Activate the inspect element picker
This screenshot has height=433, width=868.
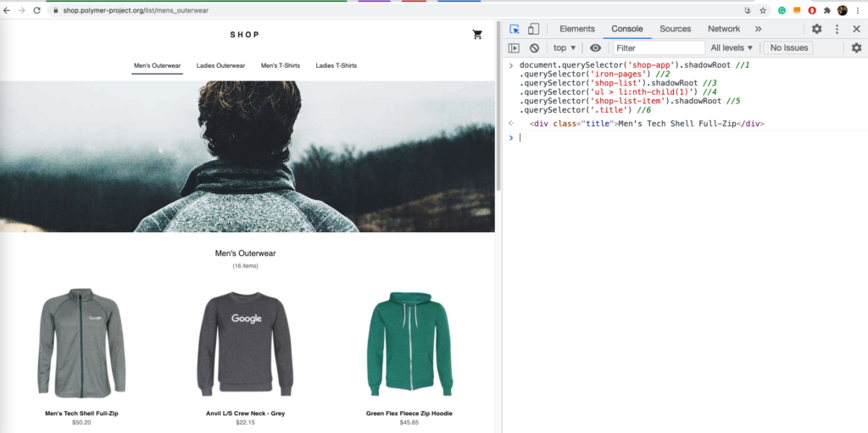pos(515,29)
